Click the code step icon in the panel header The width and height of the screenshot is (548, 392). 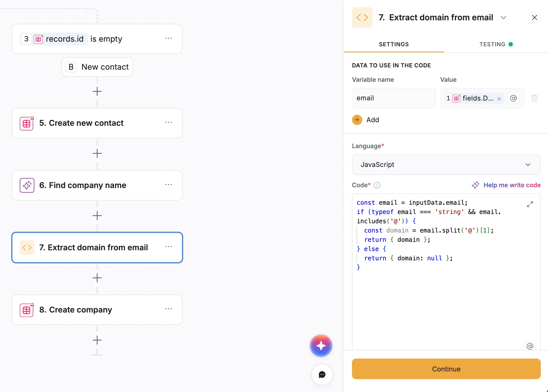tap(362, 17)
